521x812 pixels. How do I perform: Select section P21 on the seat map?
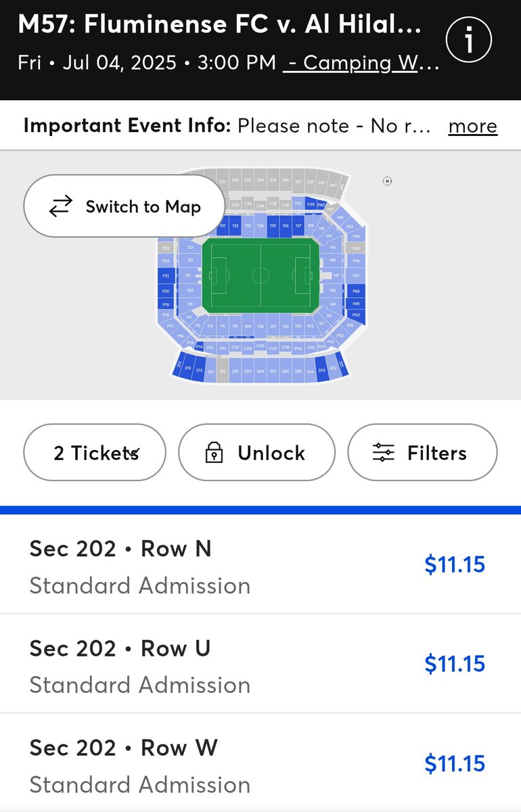pos(166,275)
